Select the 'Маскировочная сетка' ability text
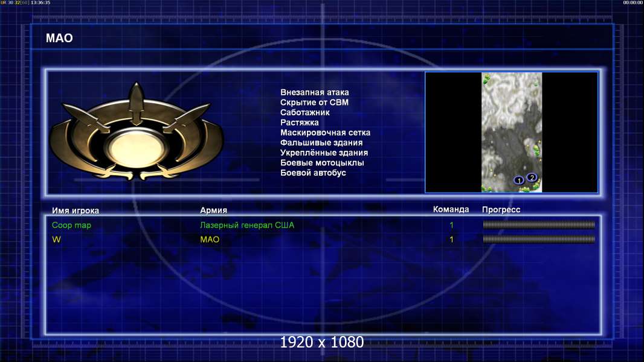The width and height of the screenshot is (644, 362). [325, 132]
